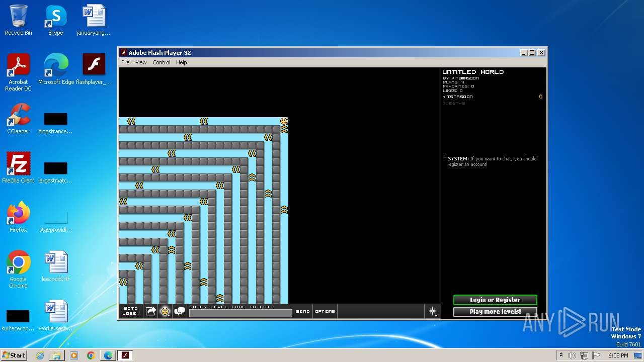Open the chat bubbles icon
This screenshot has height=362, width=644.
point(180,312)
